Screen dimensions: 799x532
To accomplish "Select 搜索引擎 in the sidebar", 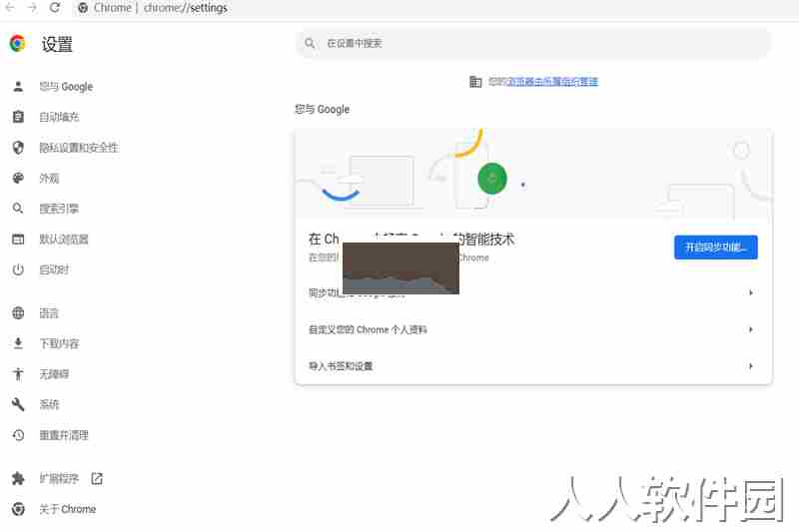I will pyautogui.click(x=59, y=209).
